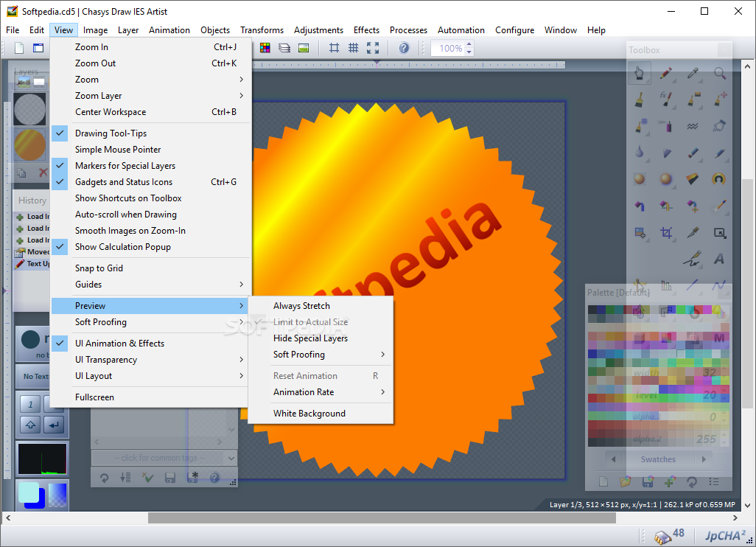Click the up arrow shift button

click(x=30, y=425)
